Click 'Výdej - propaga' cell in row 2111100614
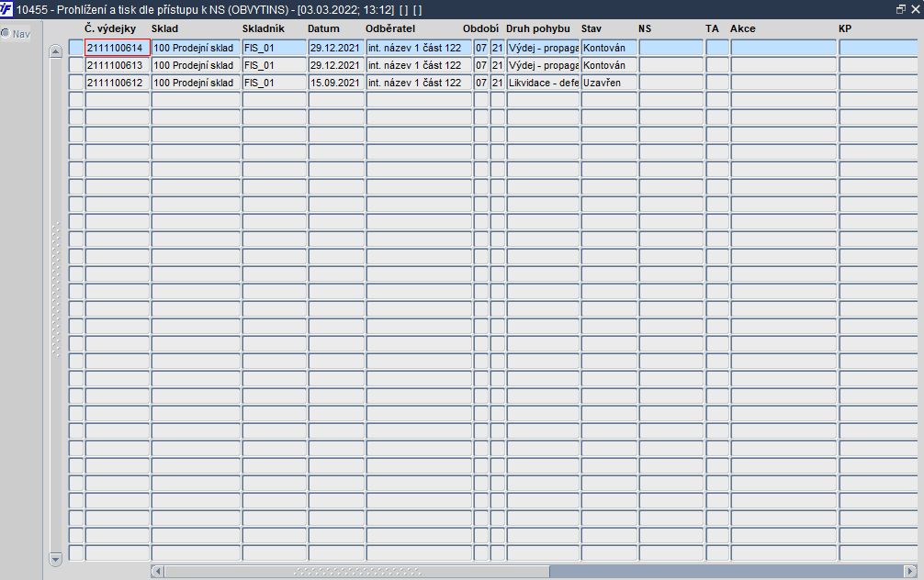This screenshot has height=580, width=924. (x=543, y=48)
